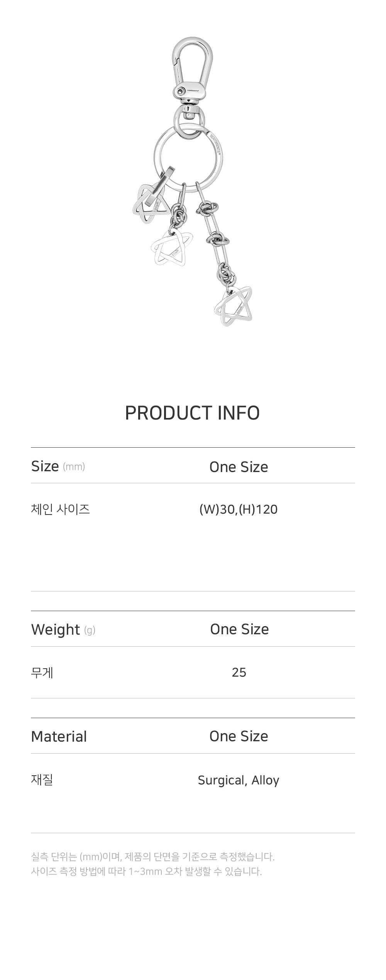The image size is (386, 980).
Task: Click the (W)30,(H)120 size value
Action: [238, 509]
